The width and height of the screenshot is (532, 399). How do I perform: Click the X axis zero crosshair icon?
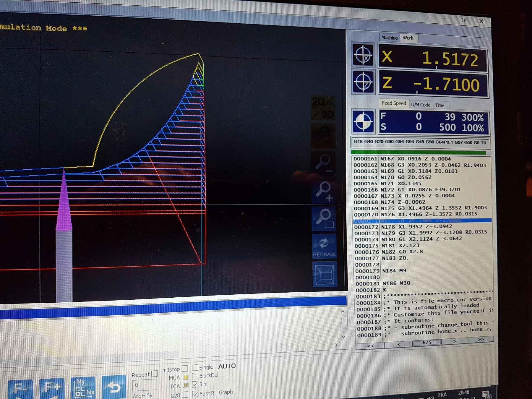coord(363,55)
